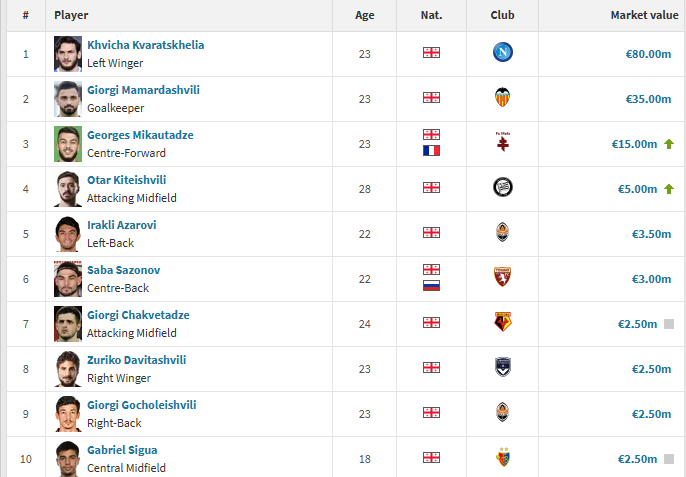Click the FC Basel crest beside Gabriel Sigua
The image size is (686, 477).
[x=502, y=458]
